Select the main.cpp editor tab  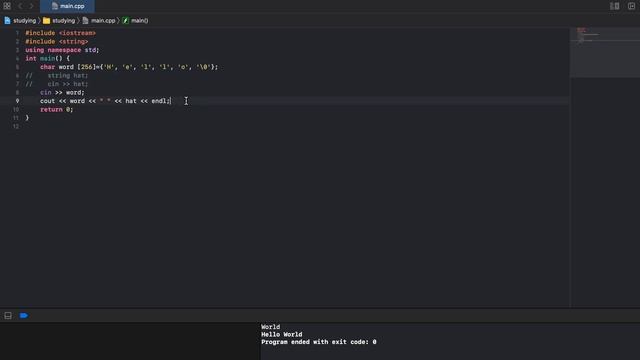pyautogui.click(x=68, y=6)
